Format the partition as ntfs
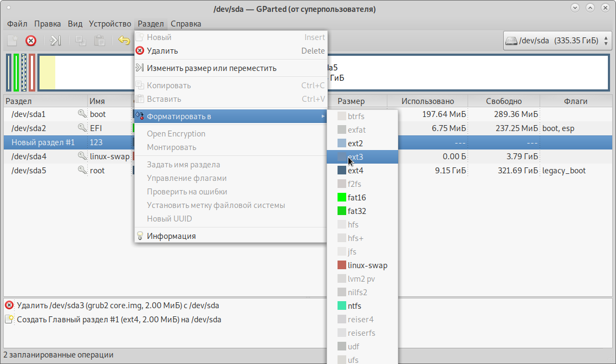 (362, 306)
